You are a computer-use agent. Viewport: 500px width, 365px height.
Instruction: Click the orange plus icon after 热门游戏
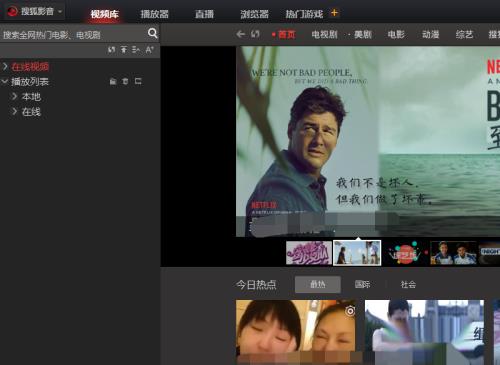[x=334, y=13]
